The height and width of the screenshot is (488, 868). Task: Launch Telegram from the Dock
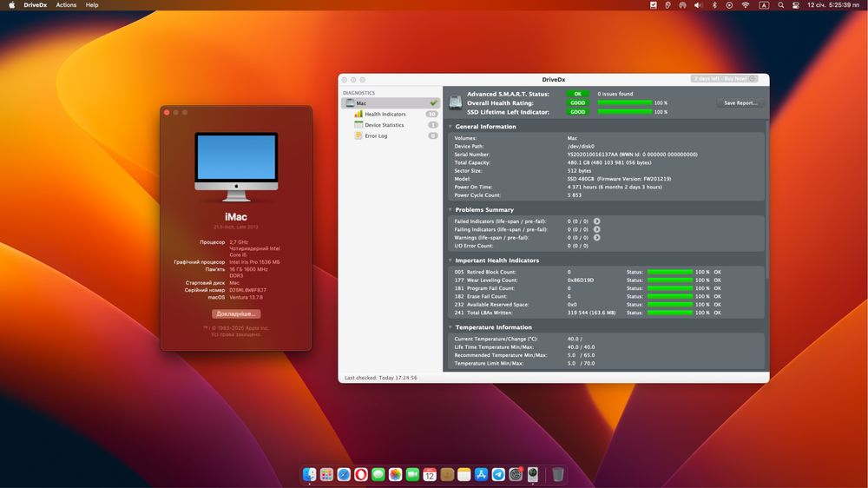pos(498,474)
